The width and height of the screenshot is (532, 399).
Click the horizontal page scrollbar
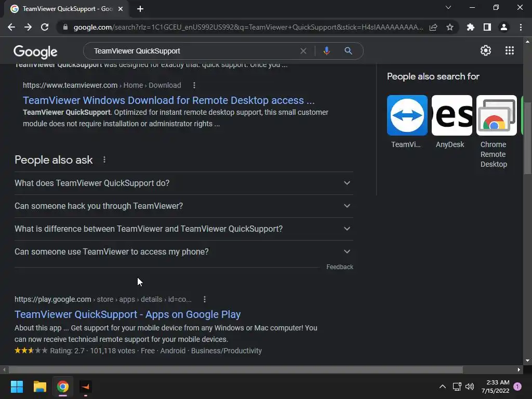[x=236, y=369]
